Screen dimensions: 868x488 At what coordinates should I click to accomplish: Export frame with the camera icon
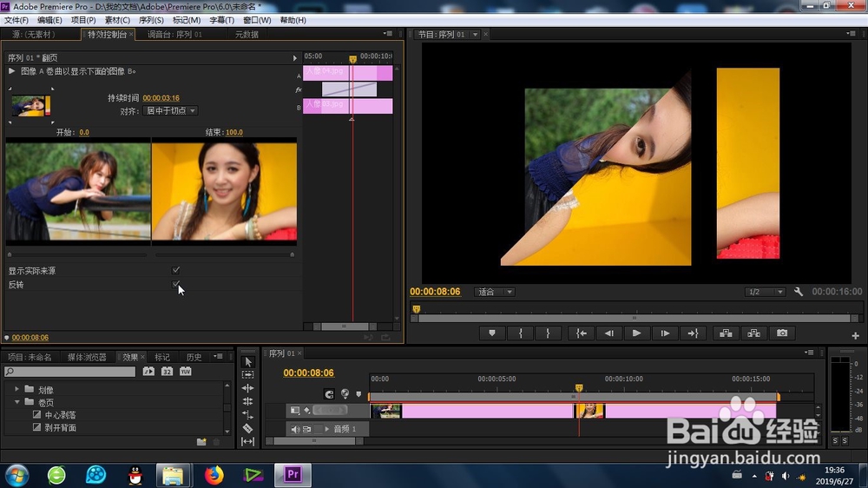pyautogui.click(x=782, y=333)
